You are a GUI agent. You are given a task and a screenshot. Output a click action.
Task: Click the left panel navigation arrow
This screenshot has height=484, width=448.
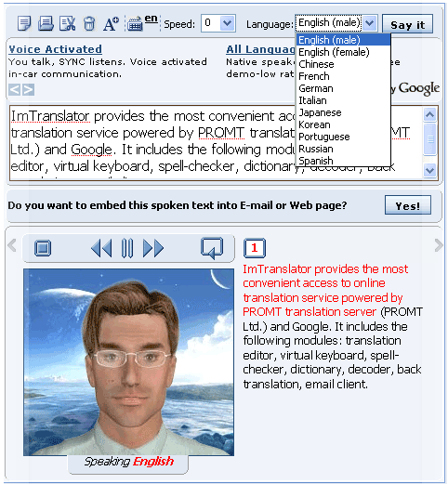pos(12,245)
